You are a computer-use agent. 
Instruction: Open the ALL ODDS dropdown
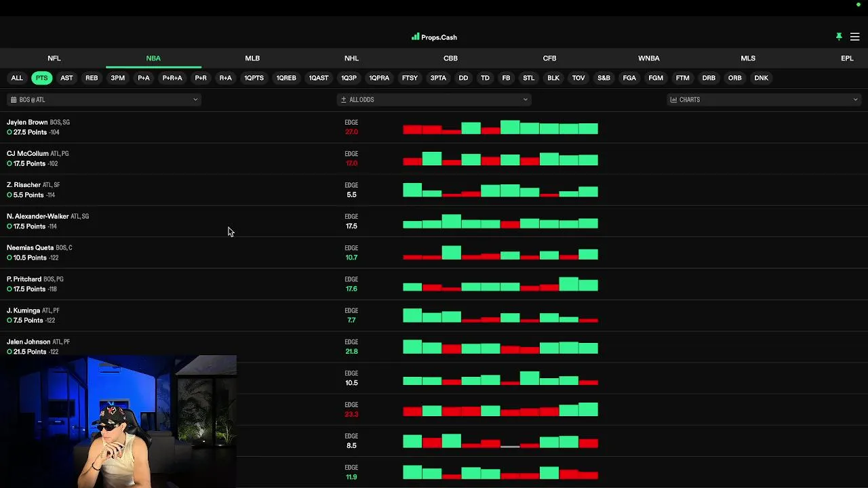coord(434,100)
